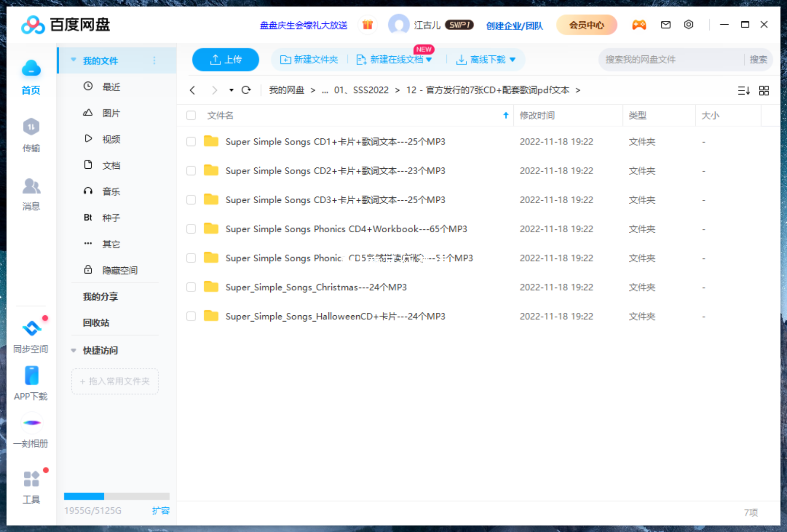Open the 传输 transfer panel icon
Screen dimensions: 787x532
click(31, 127)
